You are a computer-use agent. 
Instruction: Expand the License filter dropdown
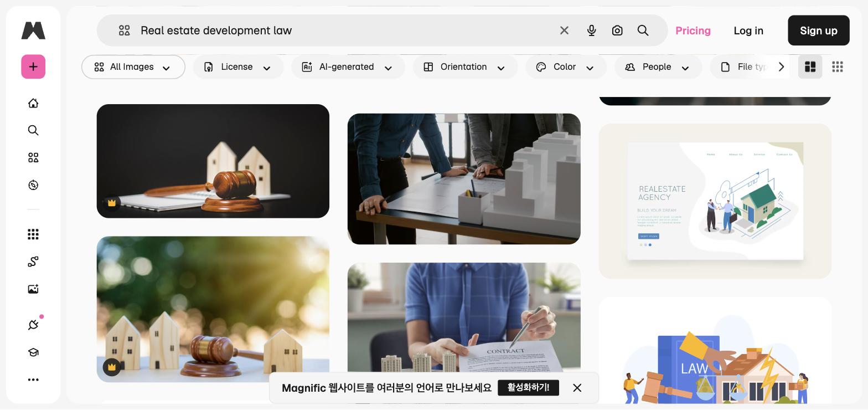click(x=238, y=67)
